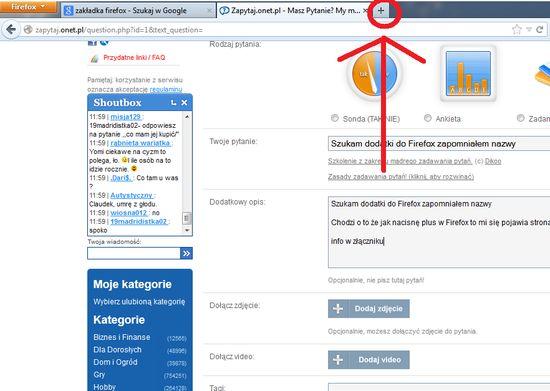Viewport: 550px width, 391px height.
Task: Send the shoutbox message with the arrow button
Action: tap(186, 253)
